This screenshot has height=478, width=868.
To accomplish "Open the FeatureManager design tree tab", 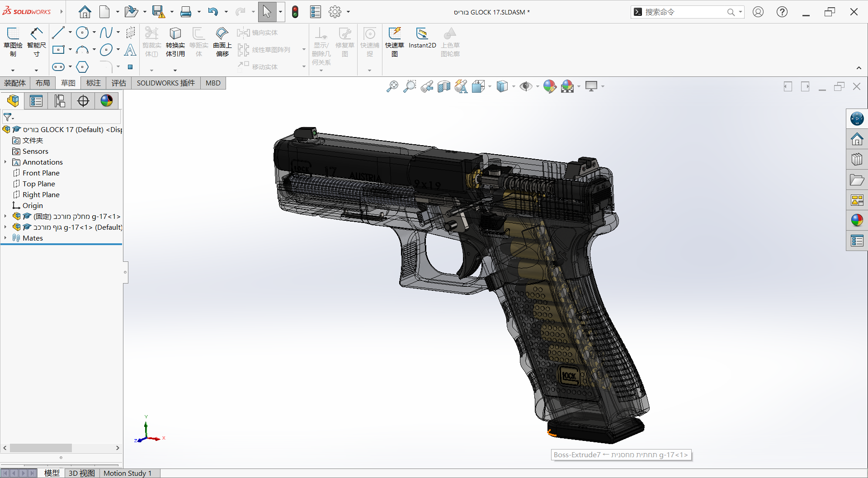I will pyautogui.click(x=13, y=101).
